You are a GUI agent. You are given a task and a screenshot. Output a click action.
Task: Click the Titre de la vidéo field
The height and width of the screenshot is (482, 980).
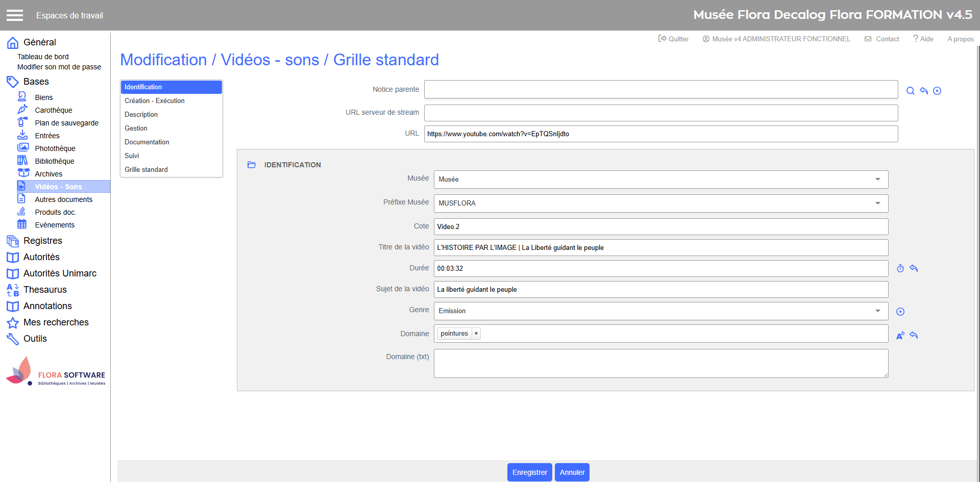tap(660, 248)
